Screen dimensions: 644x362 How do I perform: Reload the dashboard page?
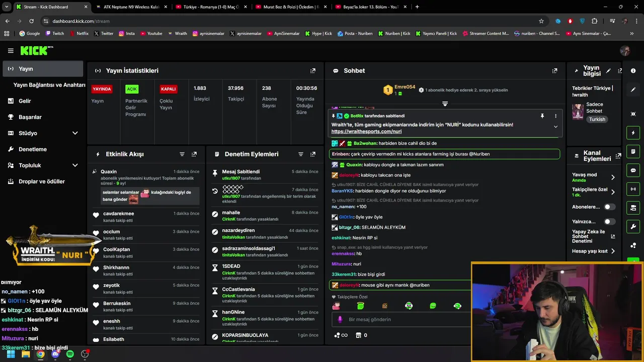[31, 21]
